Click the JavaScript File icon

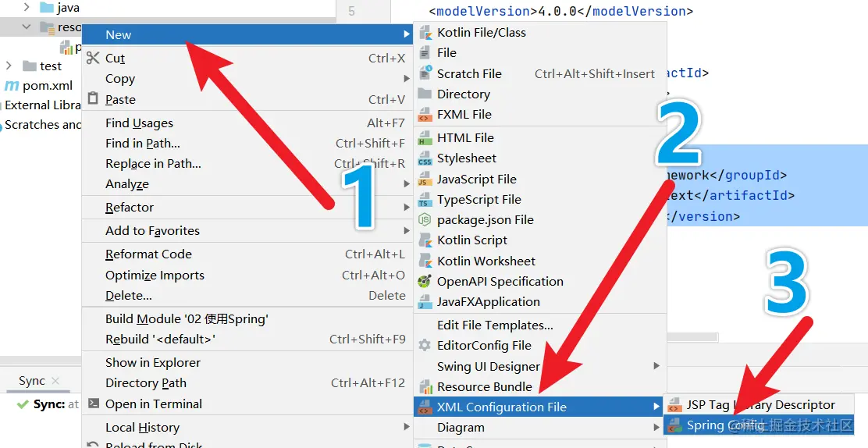tap(425, 179)
